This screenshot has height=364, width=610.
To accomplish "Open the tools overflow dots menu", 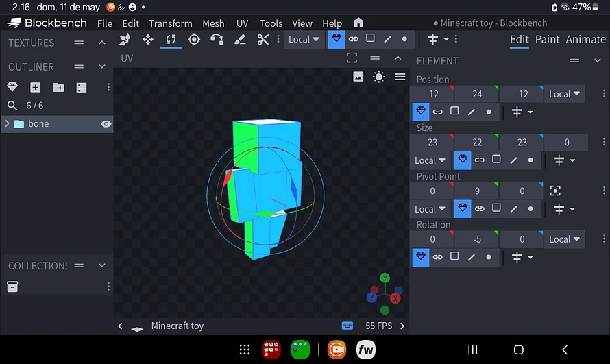I will tap(278, 39).
